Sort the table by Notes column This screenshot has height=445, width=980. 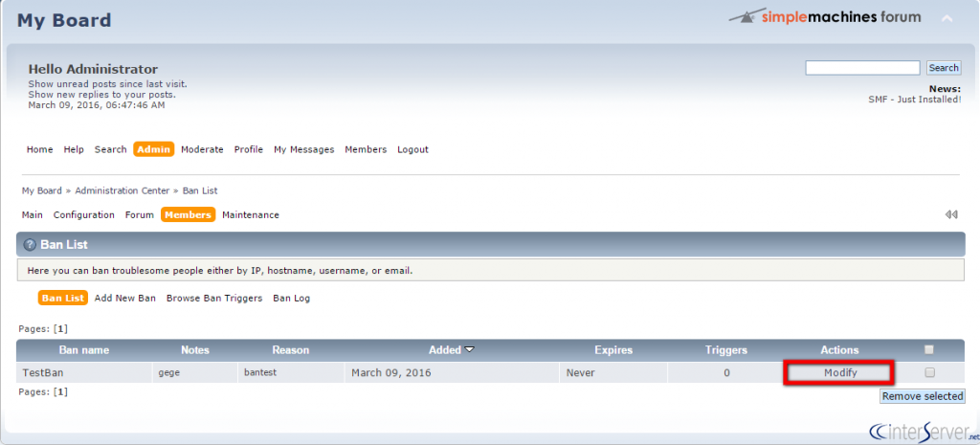coord(195,350)
